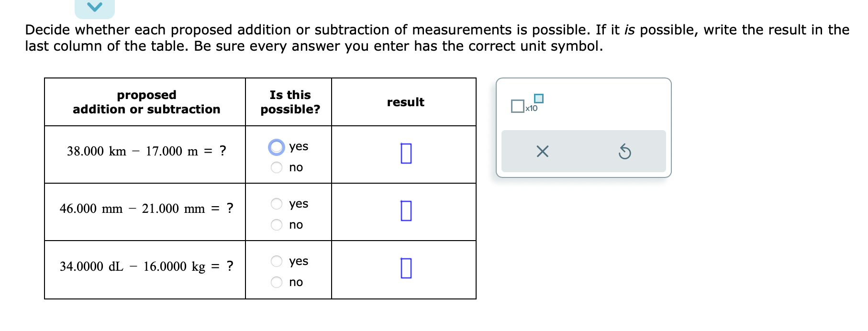868x331 pixels.
Task: Click the undo/reset arrow icon
Action: [625, 151]
